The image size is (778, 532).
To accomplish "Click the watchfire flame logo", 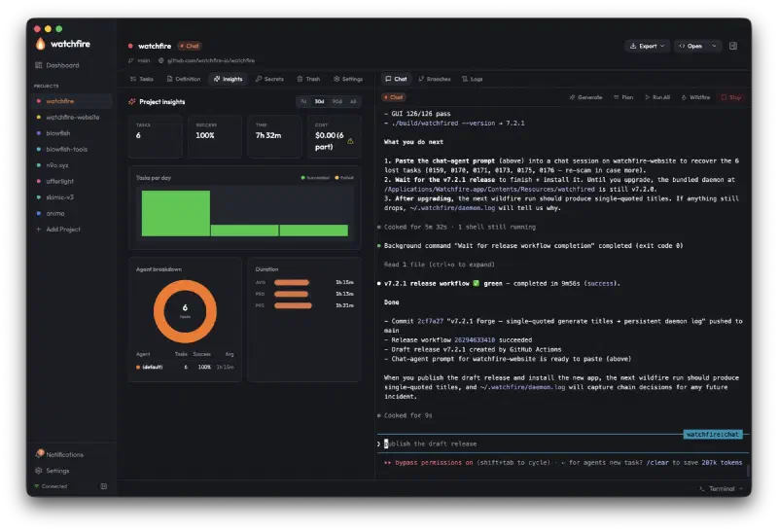I will pos(41,44).
